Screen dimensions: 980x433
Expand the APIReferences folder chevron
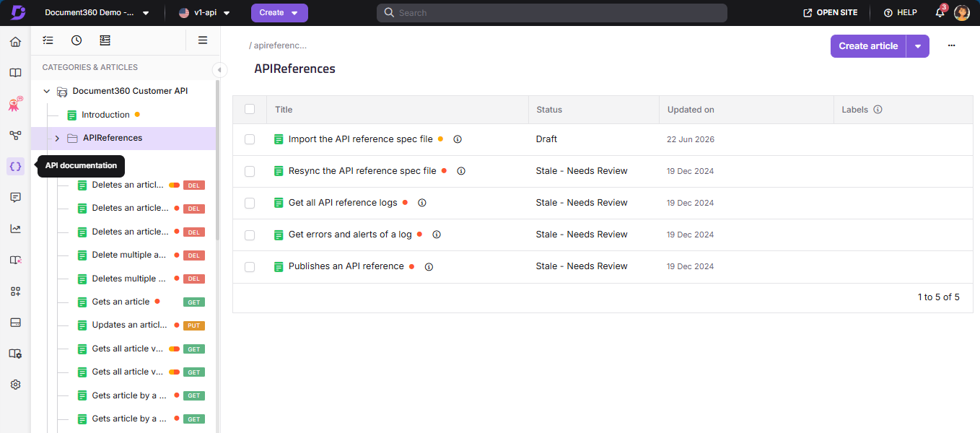pos(57,138)
